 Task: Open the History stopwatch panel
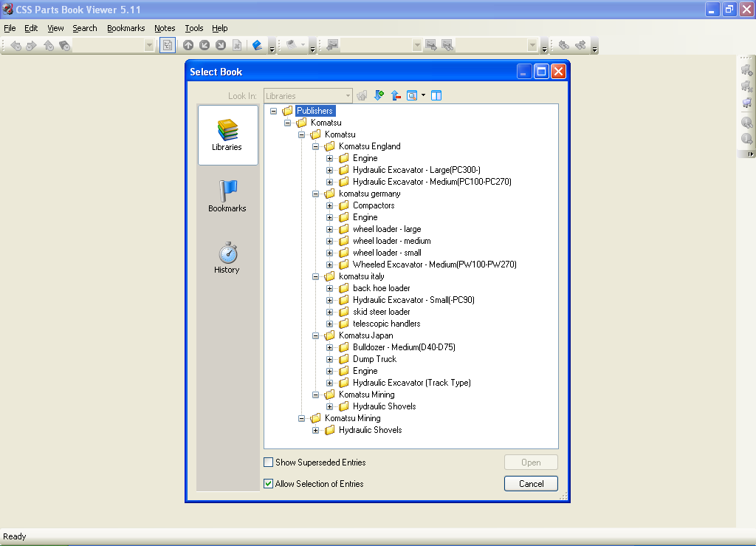coord(227,258)
